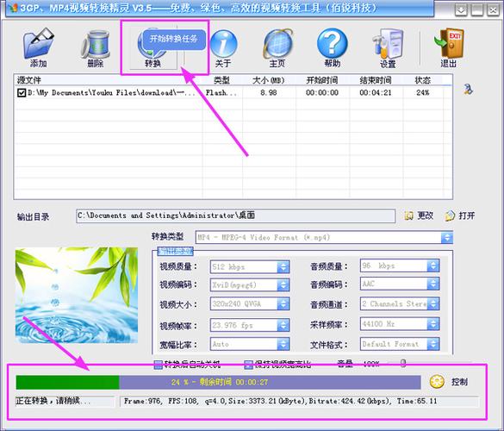Open the 主页 (Homepage) globe icon
Screen dimensions: 504x431
coord(277,44)
